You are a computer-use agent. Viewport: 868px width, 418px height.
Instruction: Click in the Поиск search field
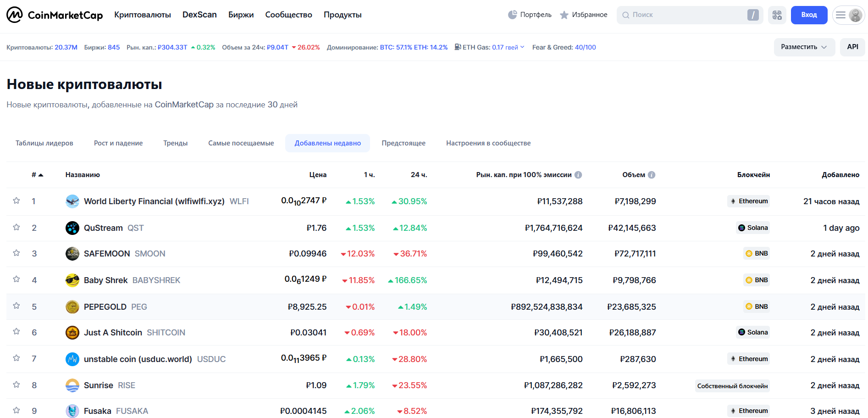pyautogui.click(x=690, y=15)
